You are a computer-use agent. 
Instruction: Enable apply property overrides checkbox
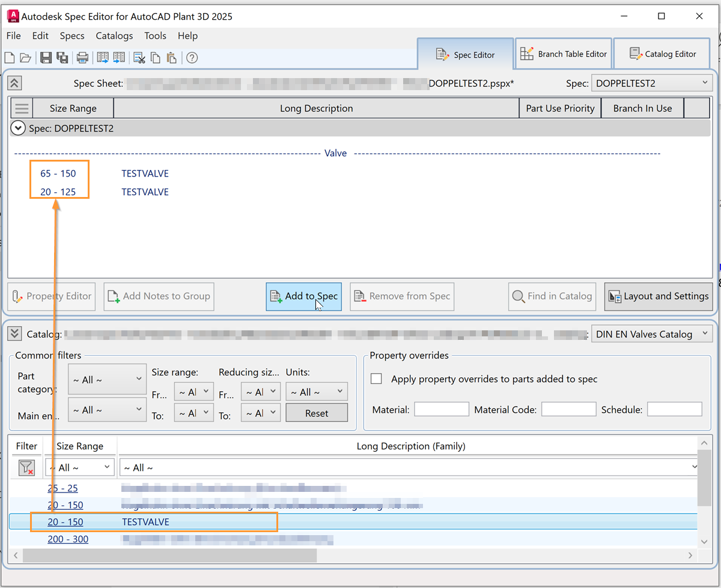pyautogui.click(x=377, y=379)
